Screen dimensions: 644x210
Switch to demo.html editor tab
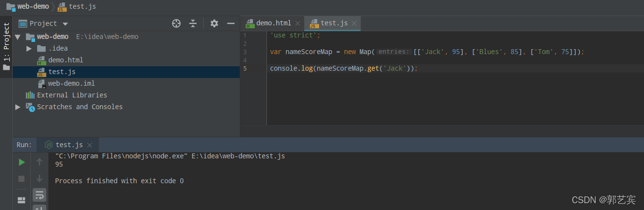click(273, 23)
